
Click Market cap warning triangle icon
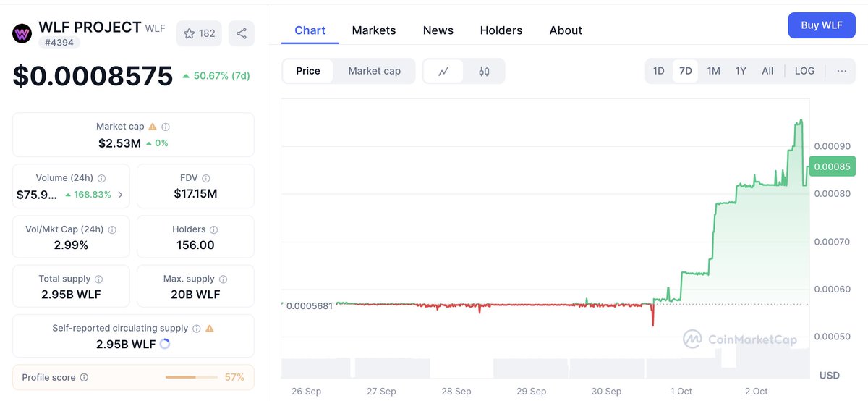pos(153,127)
